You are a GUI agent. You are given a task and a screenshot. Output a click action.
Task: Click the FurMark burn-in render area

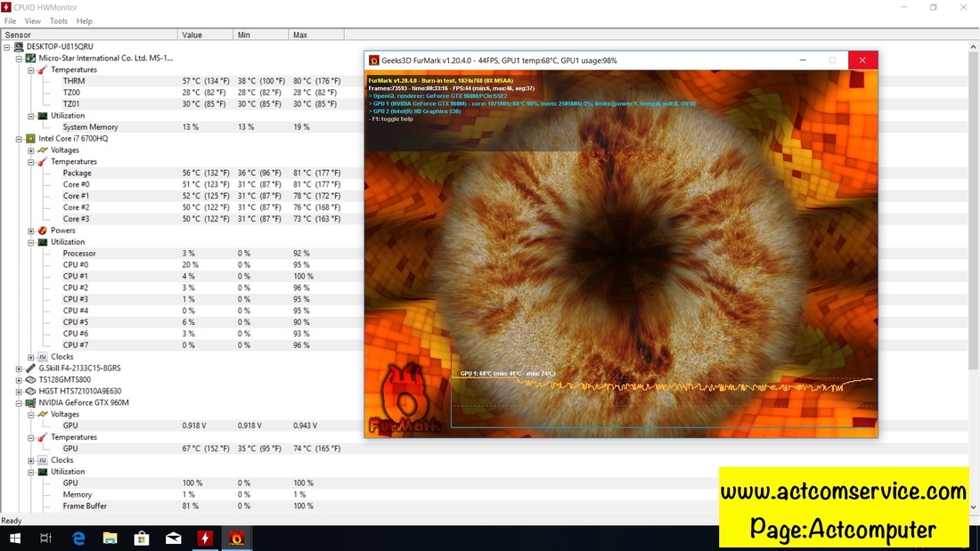[x=621, y=254]
